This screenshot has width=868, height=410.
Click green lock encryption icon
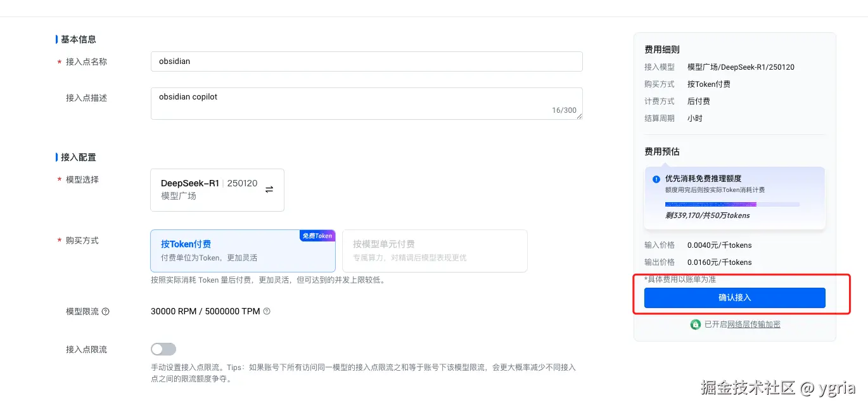tap(696, 324)
